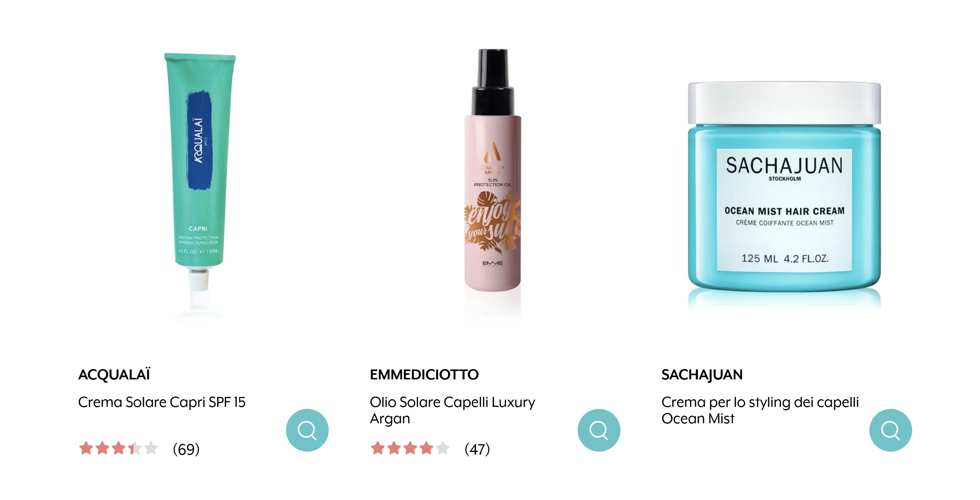View the 47 reviews count

point(477,449)
